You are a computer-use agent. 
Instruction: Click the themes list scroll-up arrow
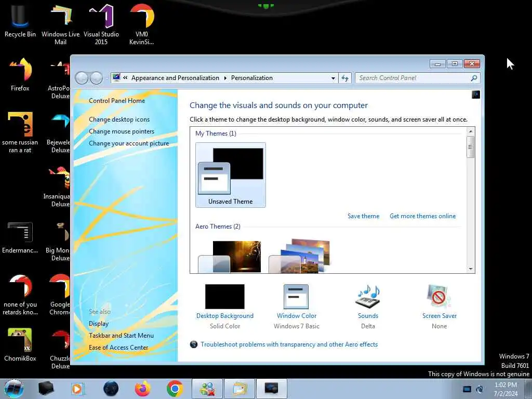tap(471, 131)
